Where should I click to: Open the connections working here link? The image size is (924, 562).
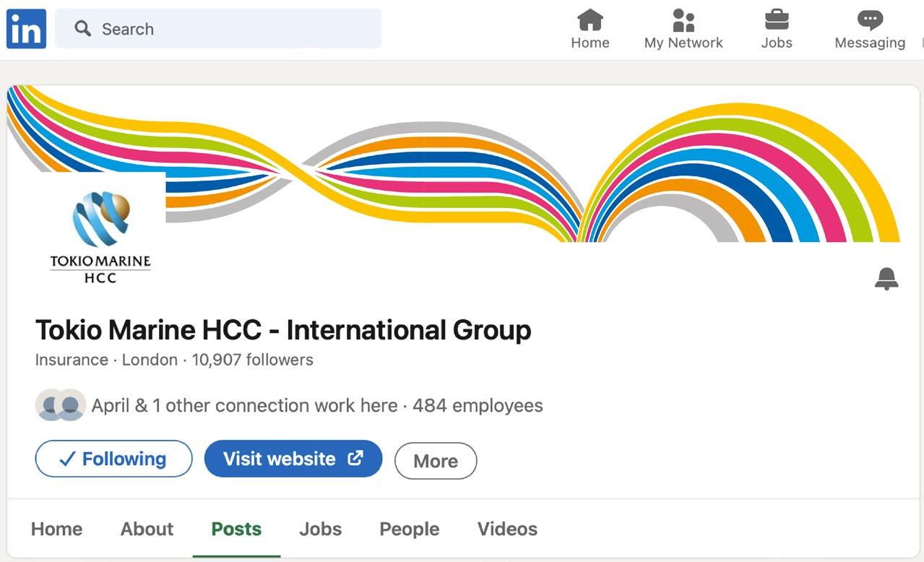click(x=244, y=405)
